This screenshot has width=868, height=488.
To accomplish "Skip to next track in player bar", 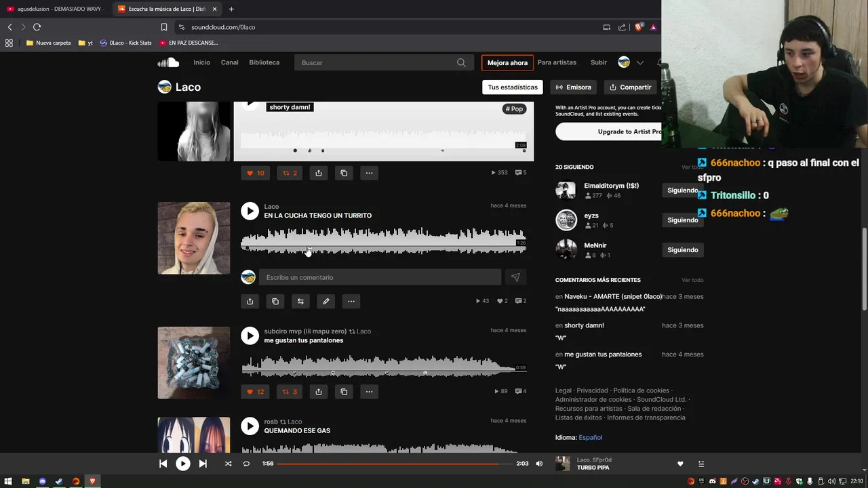I will [203, 464].
